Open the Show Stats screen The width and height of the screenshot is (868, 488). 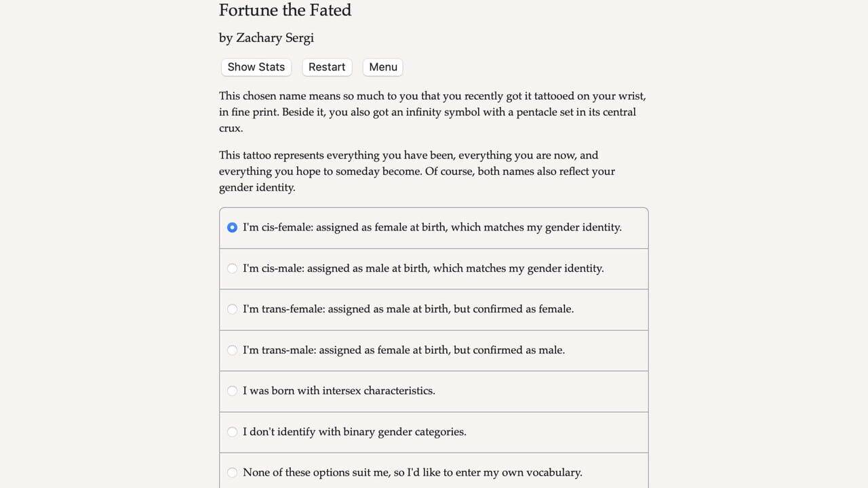coord(256,67)
